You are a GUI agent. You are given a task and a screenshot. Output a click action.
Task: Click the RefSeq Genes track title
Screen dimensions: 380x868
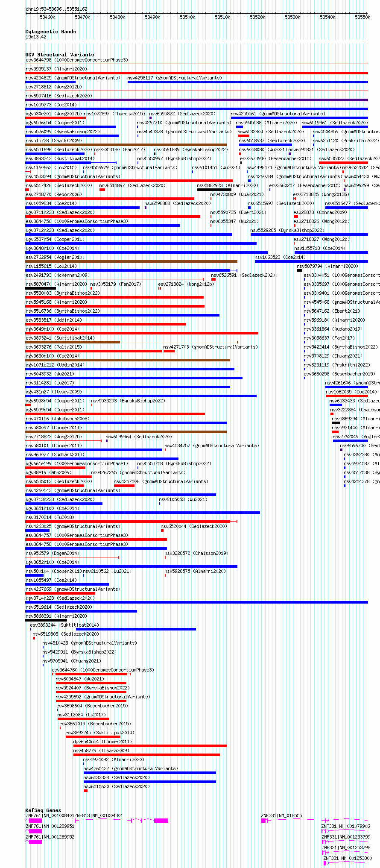tap(43, 810)
